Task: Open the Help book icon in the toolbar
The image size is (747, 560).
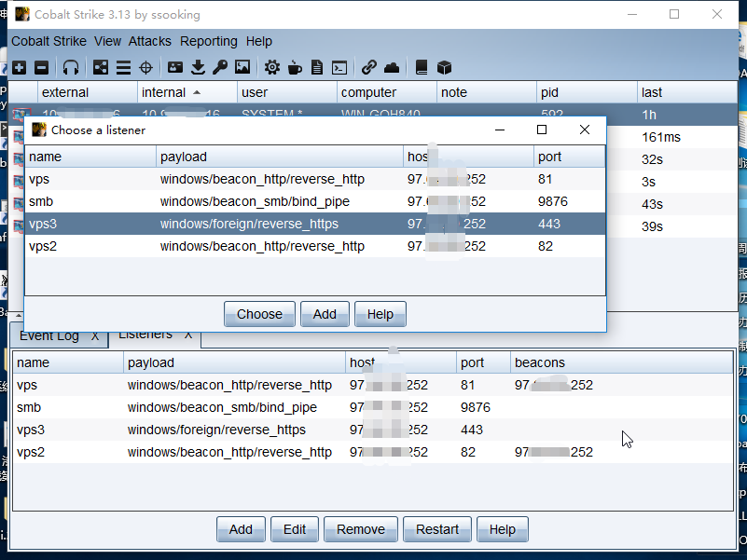Action: [x=422, y=68]
